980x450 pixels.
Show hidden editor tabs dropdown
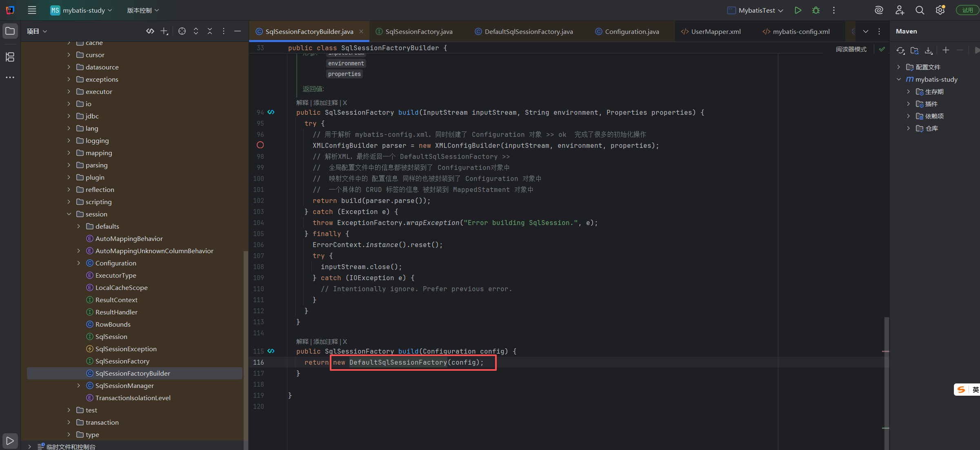(866, 31)
